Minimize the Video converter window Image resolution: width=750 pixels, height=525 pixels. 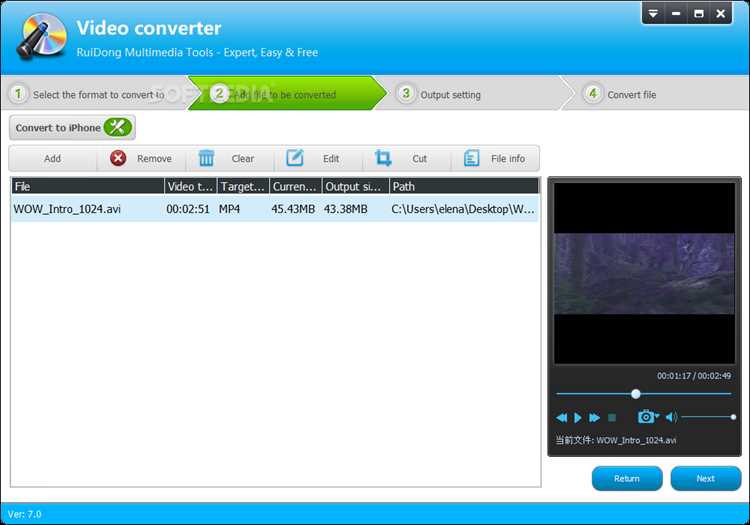(676, 13)
